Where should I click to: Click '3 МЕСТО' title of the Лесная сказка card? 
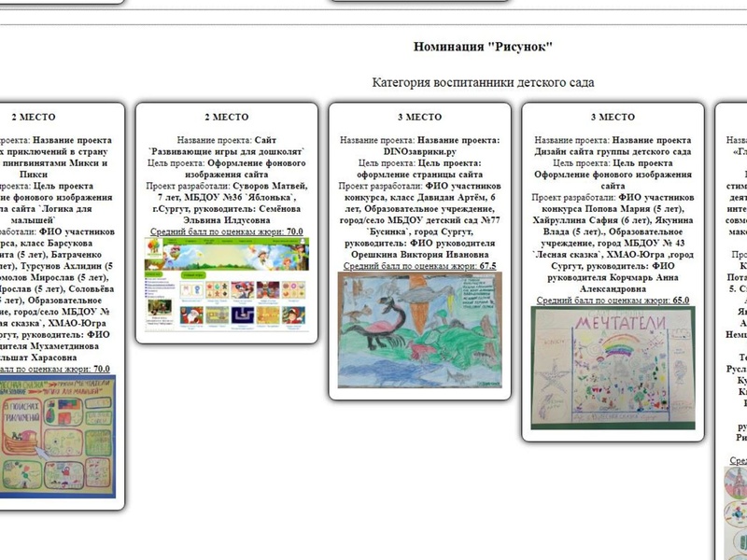click(613, 117)
